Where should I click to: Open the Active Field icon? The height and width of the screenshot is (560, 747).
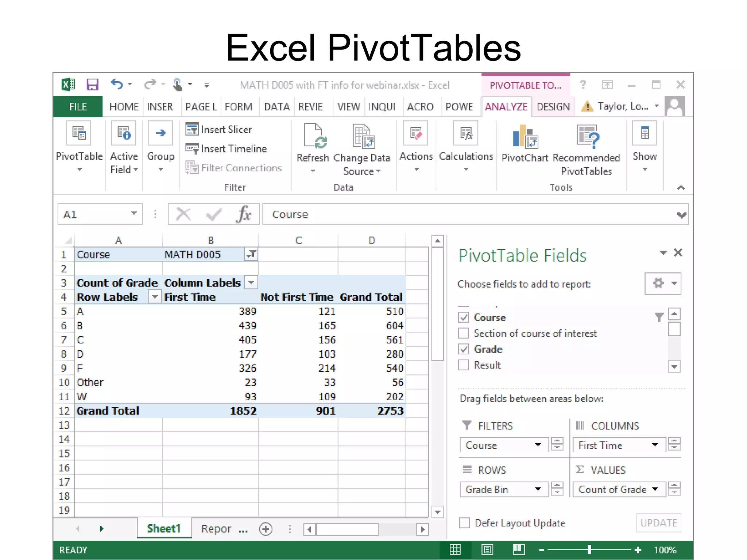point(124,133)
